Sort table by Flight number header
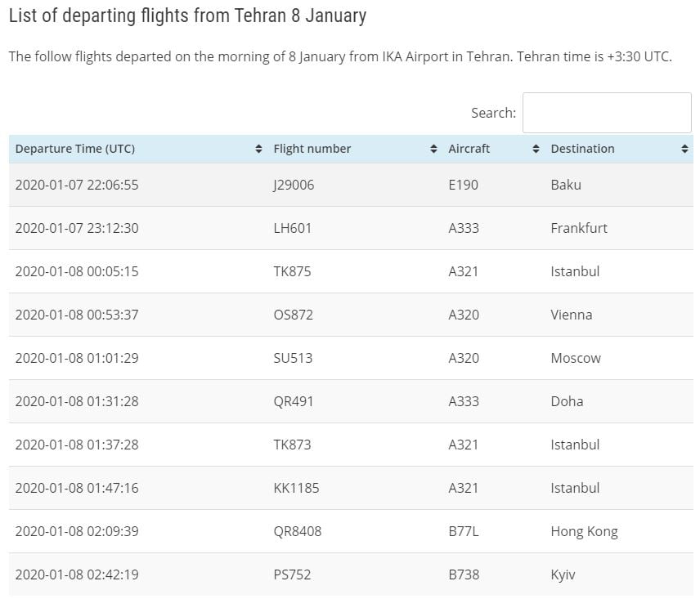This screenshot has height=599, width=700. (x=312, y=149)
